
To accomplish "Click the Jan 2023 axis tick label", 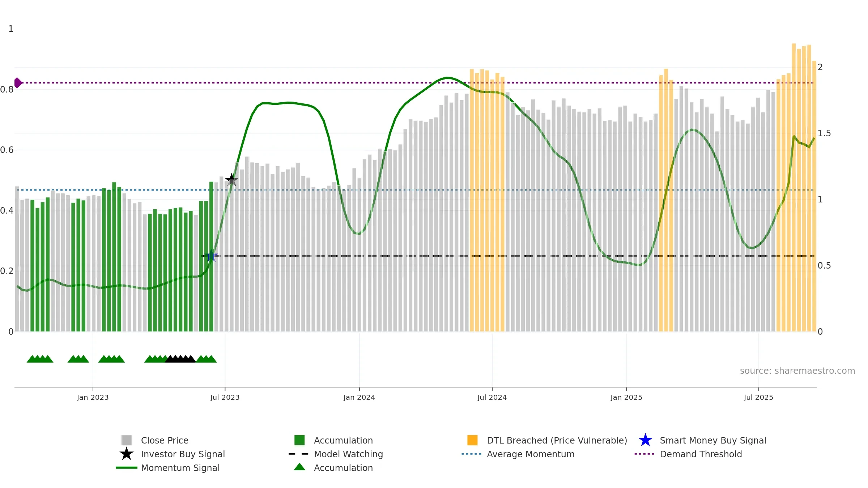I will tap(93, 397).
